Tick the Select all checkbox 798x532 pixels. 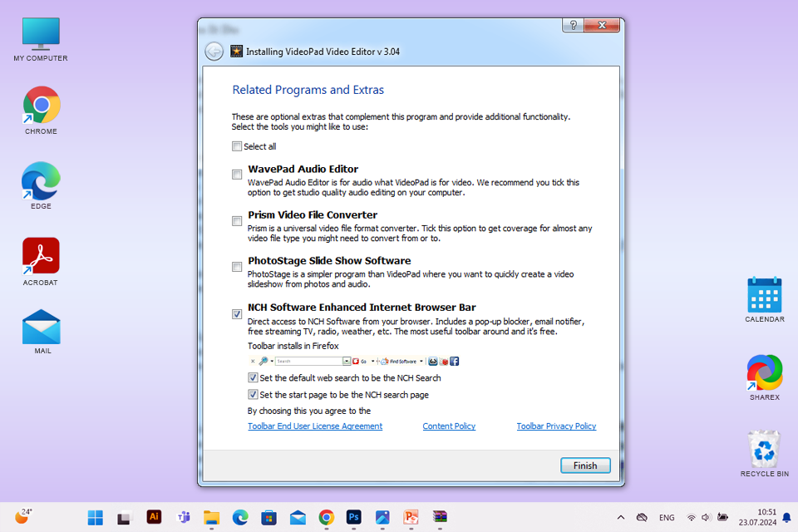(237, 146)
